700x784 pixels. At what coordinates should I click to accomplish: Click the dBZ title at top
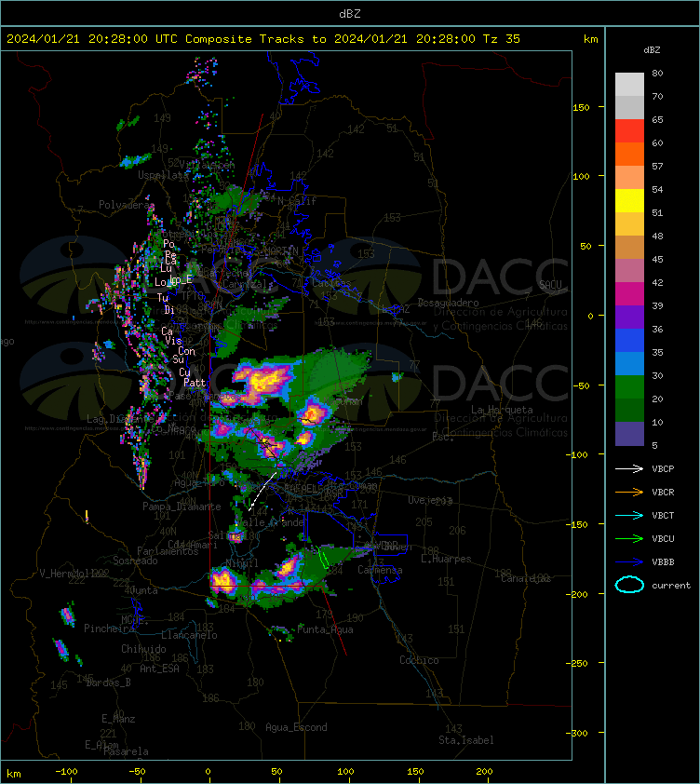pos(349,14)
